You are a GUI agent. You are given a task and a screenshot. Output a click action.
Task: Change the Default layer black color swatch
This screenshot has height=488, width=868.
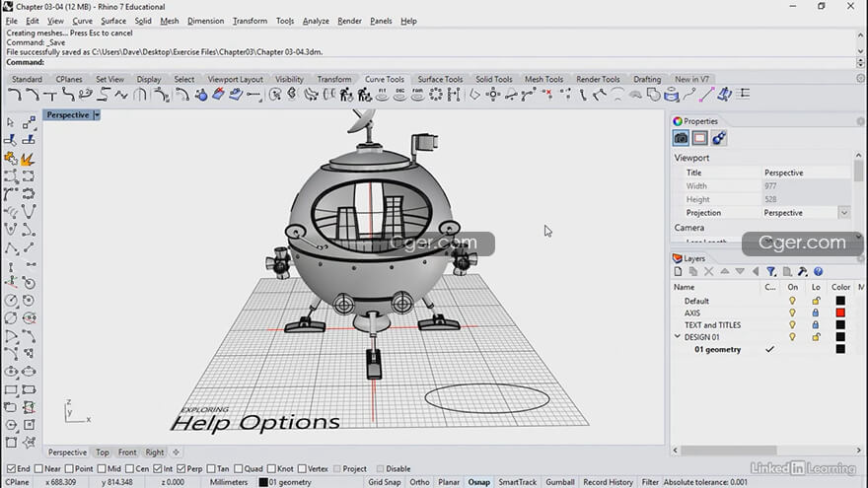click(840, 301)
